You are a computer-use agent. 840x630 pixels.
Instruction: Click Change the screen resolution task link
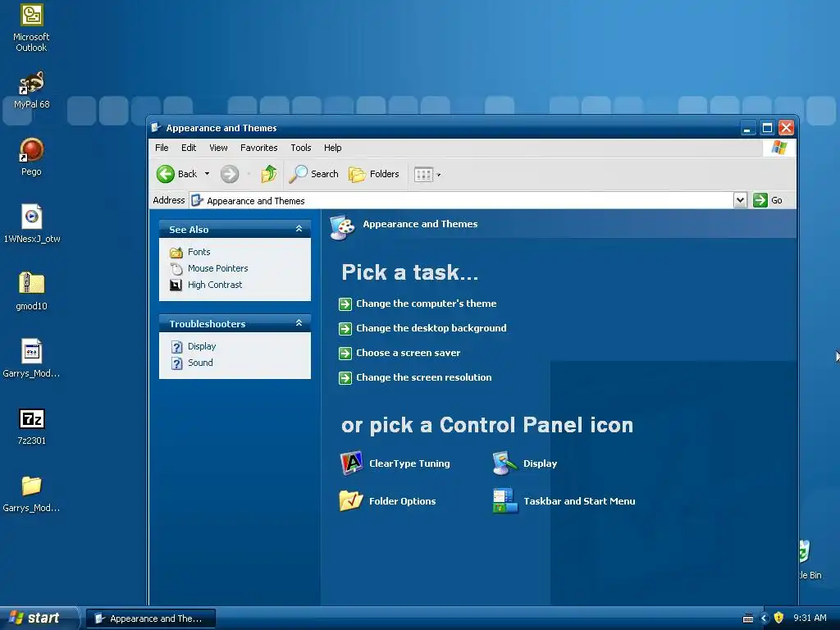[424, 377]
